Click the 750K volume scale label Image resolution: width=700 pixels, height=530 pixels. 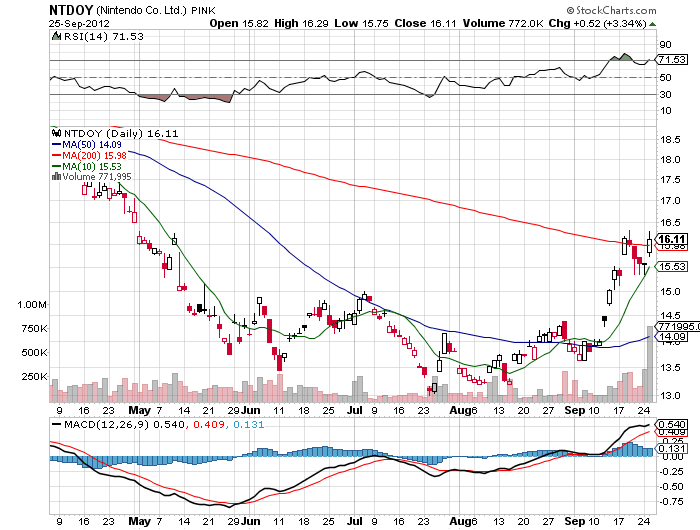(x=34, y=329)
